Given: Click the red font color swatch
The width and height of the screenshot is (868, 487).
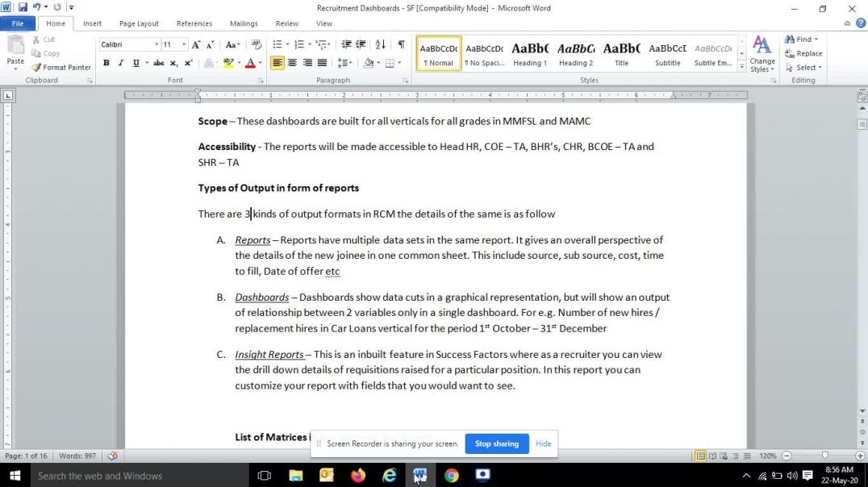Looking at the screenshot, I should point(249,63).
